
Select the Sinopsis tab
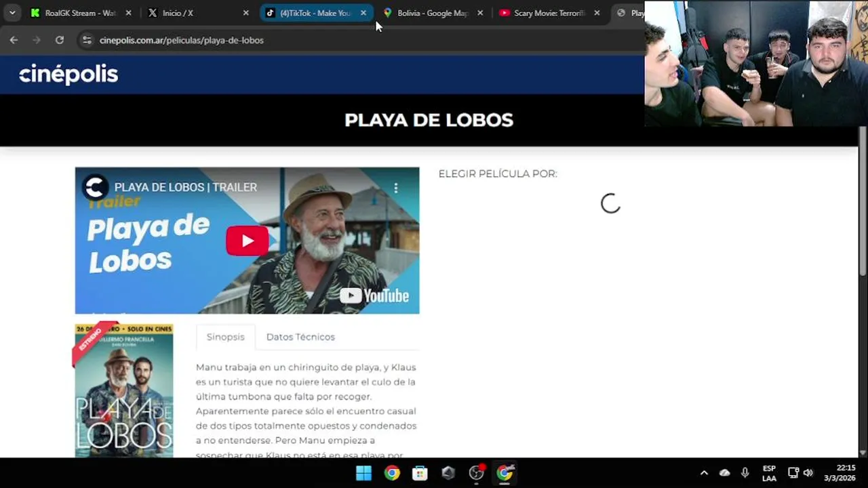[x=225, y=337]
